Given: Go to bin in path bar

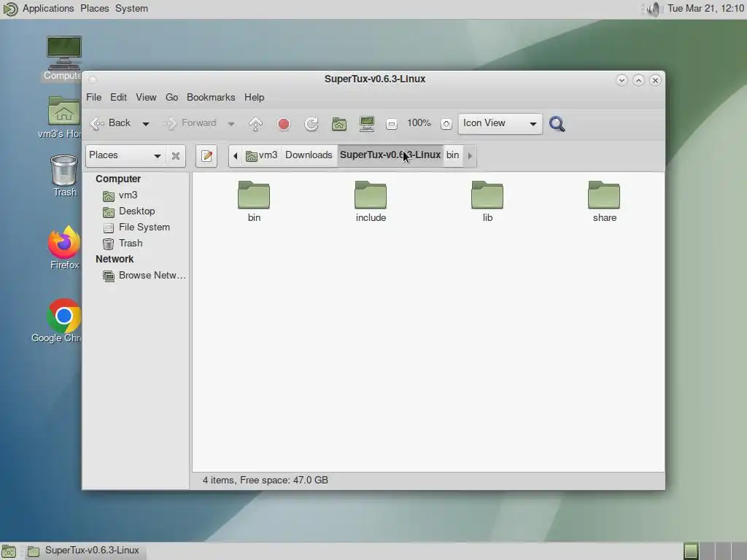Looking at the screenshot, I should click(x=452, y=155).
